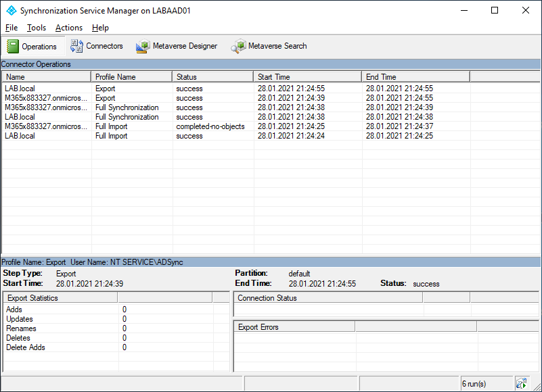Sort by the Status column header
This screenshot has height=392, width=542.
[212, 77]
